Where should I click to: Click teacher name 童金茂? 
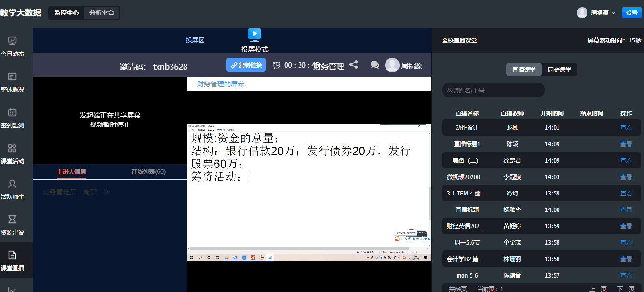512,243
